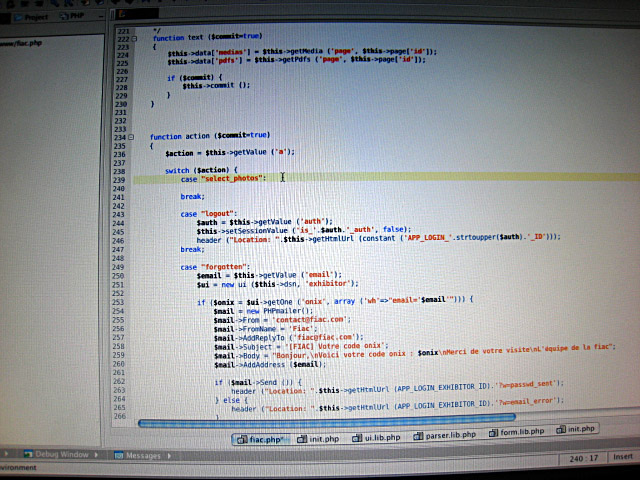
Task: Click the 240 : 17 cursor position indicator
Action: point(584,458)
